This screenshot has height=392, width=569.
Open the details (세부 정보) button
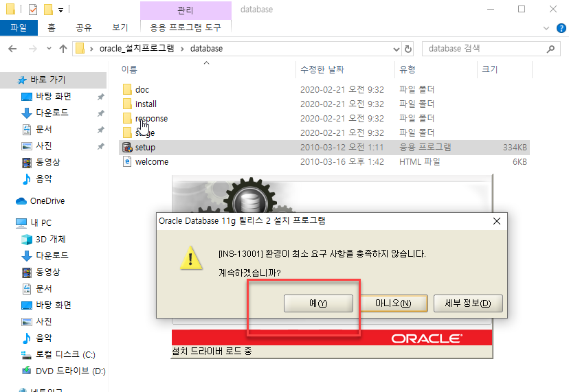click(468, 303)
